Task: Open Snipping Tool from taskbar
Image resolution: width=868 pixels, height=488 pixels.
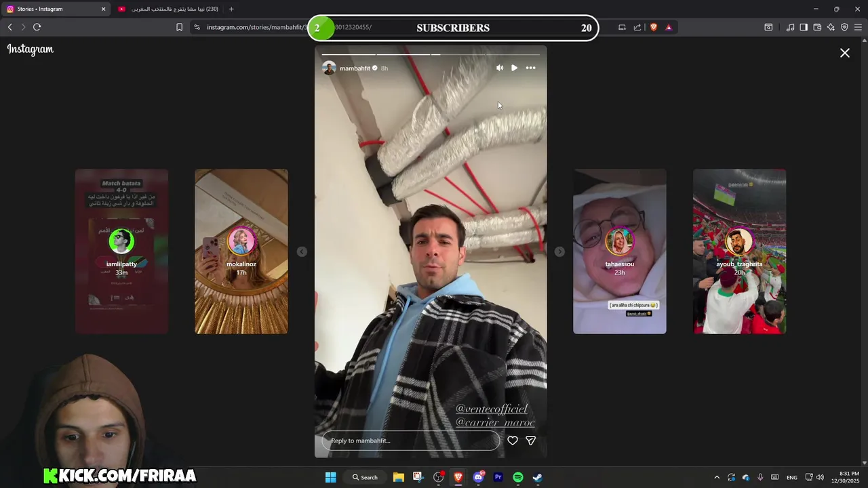Action: click(x=418, y=477)
